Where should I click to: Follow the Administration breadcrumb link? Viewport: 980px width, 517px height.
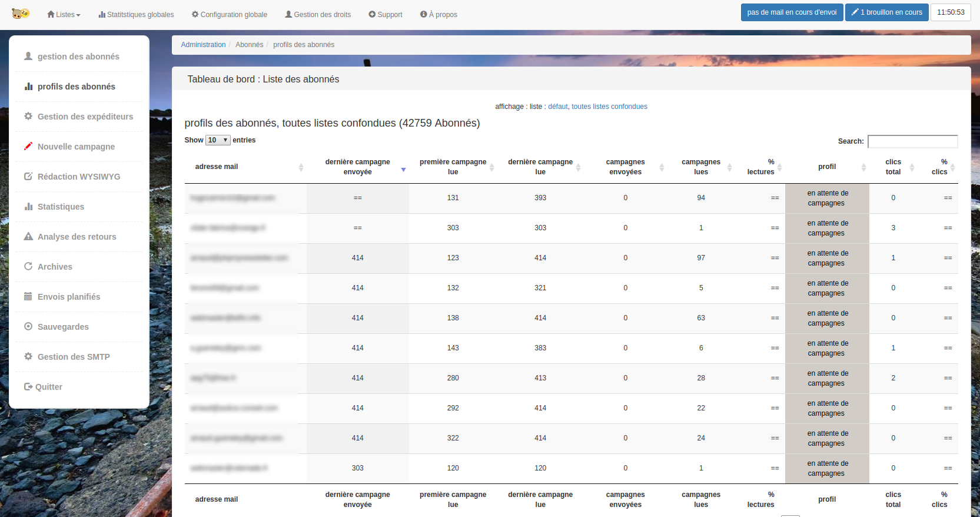click(x=203, y=45)
